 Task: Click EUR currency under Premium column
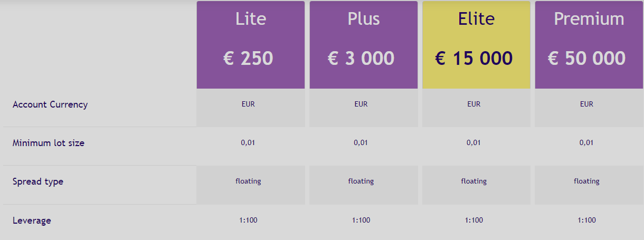[x=586, y=104]
